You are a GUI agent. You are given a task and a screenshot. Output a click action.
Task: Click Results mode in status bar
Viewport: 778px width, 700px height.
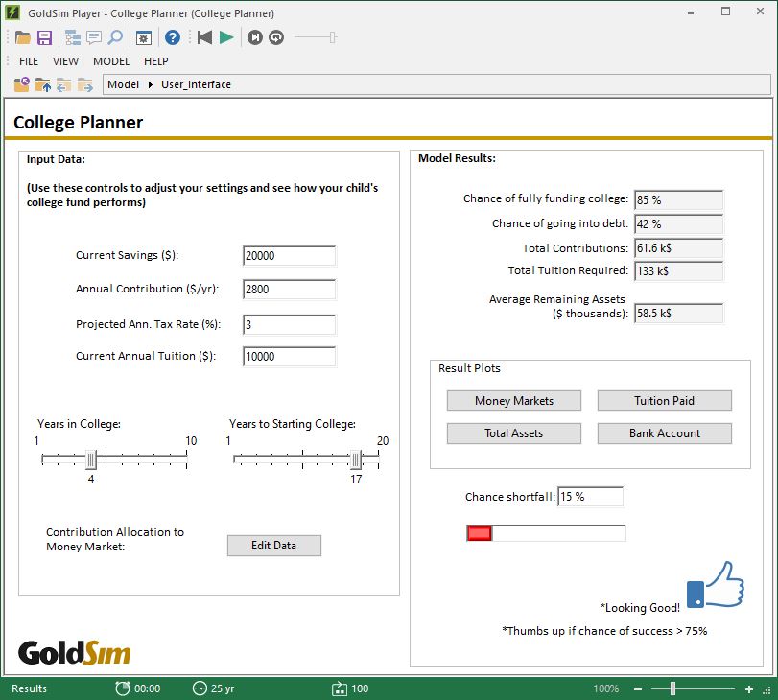(x=30, y=688)
